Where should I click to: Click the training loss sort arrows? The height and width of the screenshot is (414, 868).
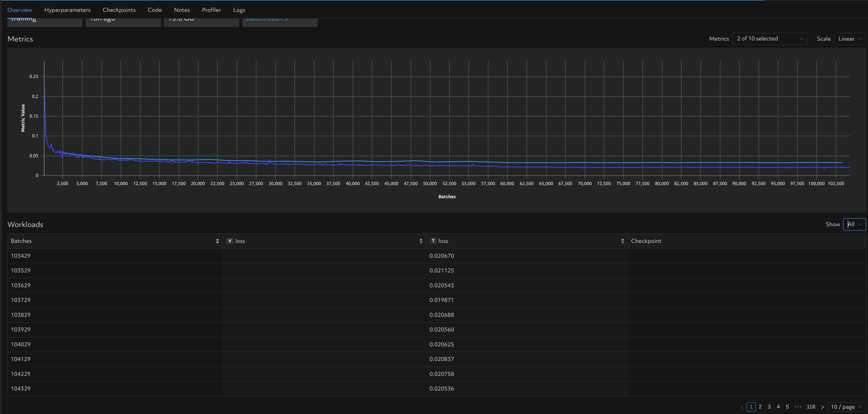(x=622, y=241)
